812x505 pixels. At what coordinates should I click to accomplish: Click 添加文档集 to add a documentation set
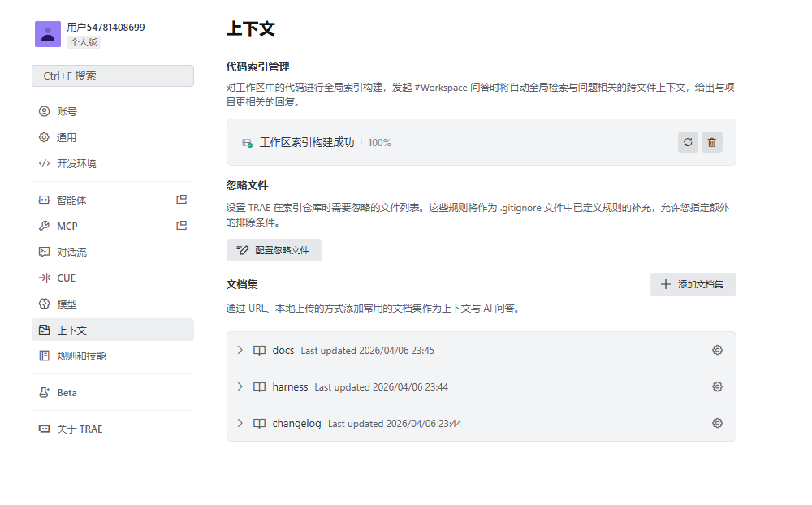[693, 284]
